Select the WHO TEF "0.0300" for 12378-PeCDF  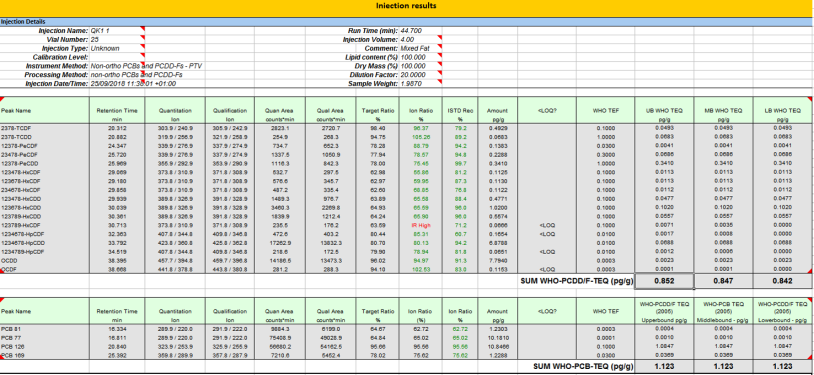(x=605, y=145)
